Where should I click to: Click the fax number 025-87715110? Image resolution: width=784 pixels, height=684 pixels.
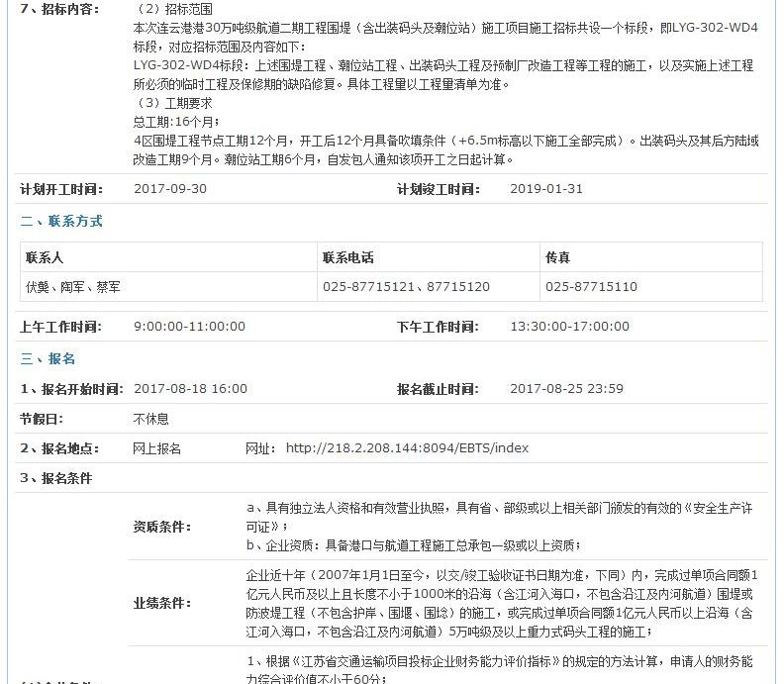click(591, 287)
